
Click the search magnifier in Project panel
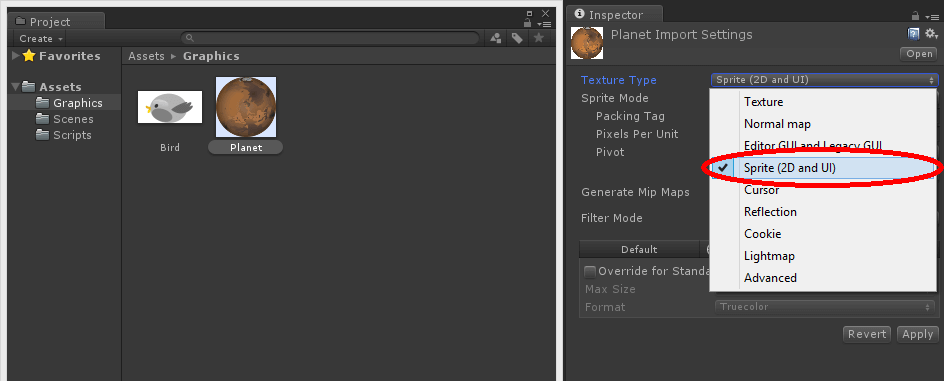point(190,38)
